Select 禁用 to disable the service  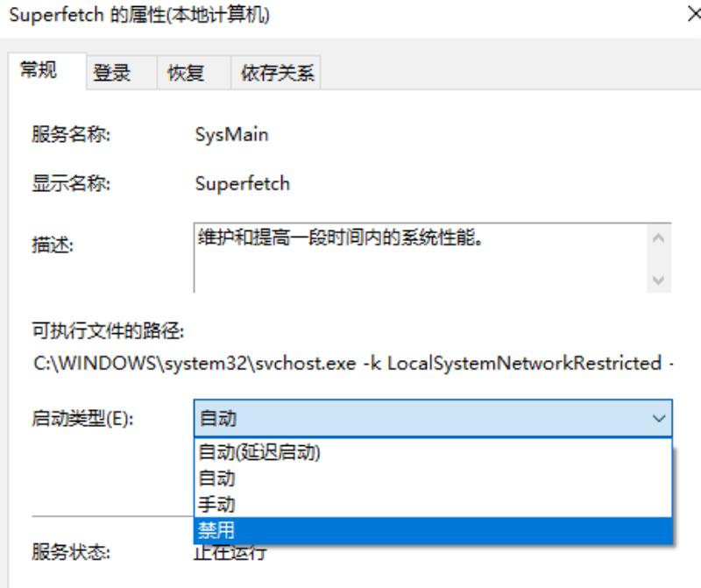click(x=433, y=531)
